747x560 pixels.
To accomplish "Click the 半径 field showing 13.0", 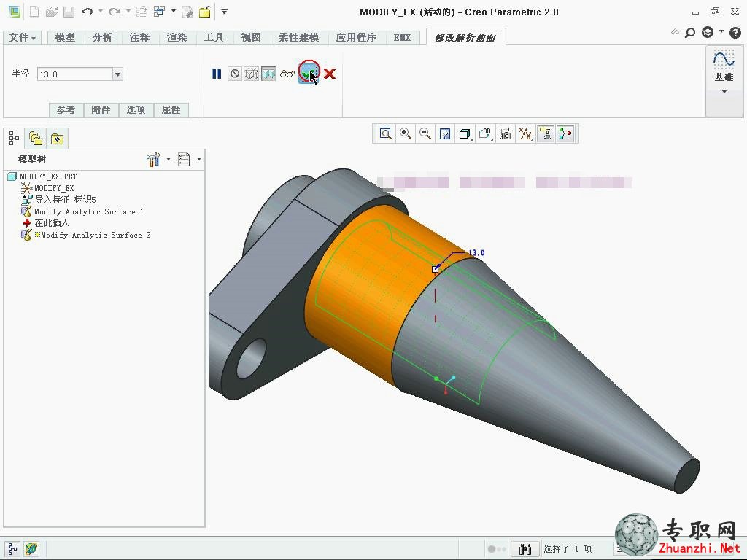I will [x=75, y=74].
